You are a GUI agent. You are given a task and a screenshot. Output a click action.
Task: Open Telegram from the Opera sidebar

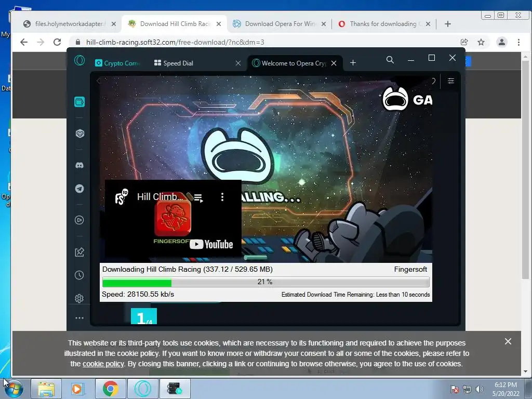point(79,189)
